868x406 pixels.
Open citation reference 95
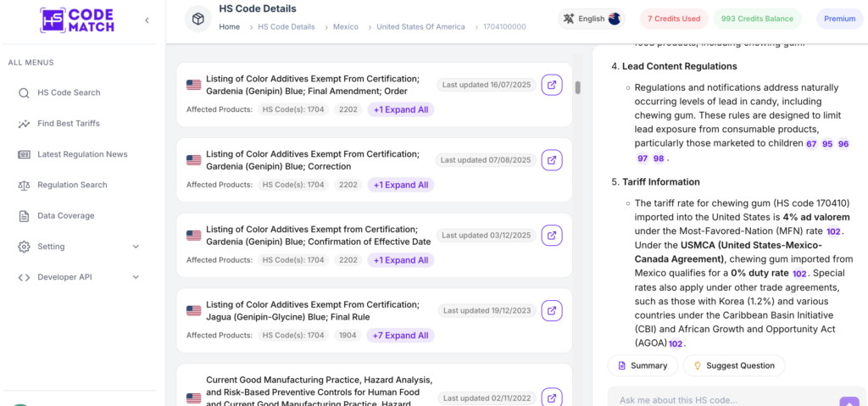coord(827,144)
